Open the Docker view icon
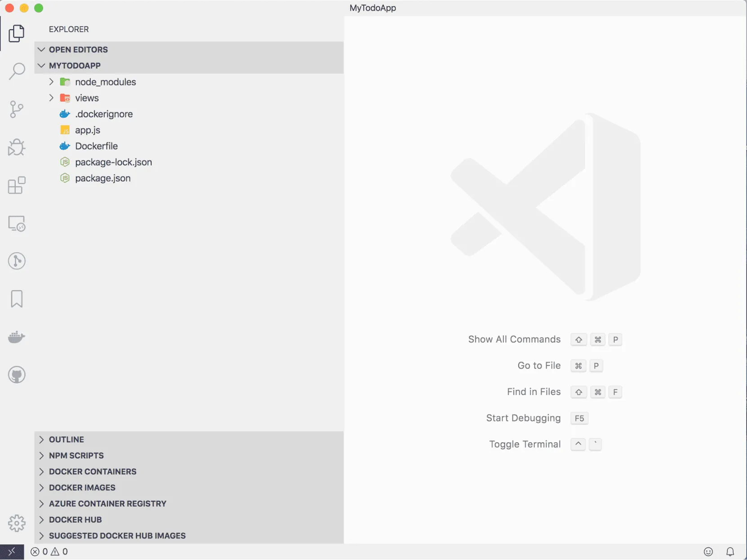747x560 pixels. coord(17,337)
